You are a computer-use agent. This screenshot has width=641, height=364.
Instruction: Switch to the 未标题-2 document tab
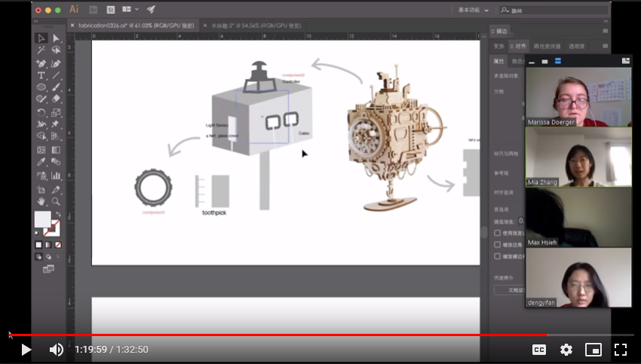[252, 26]
